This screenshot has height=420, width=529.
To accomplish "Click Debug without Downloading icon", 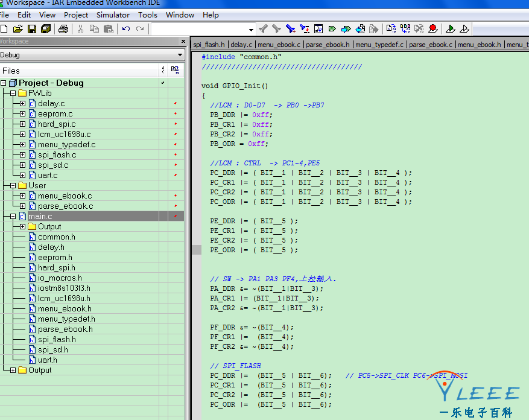I will point(464,29).
